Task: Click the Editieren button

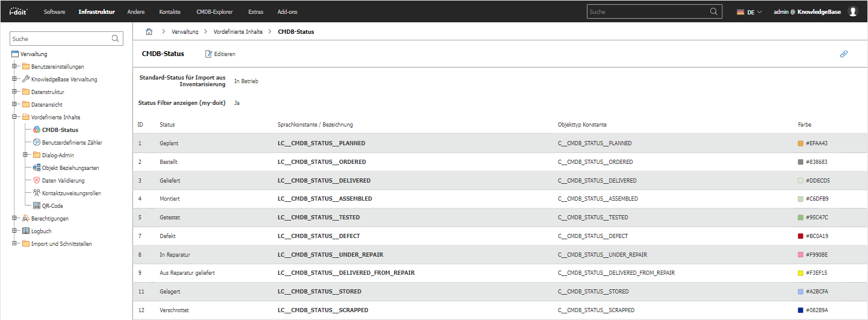Action: point(220,54)
